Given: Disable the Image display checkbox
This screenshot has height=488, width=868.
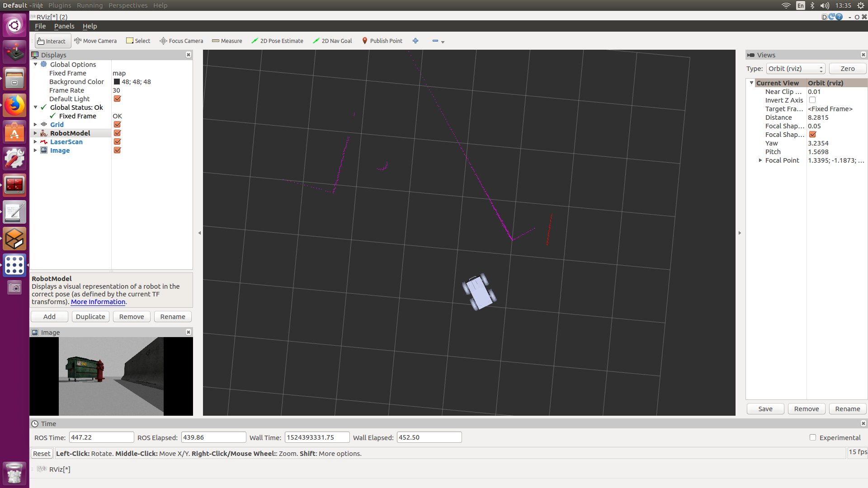Looking at the screenshot, I should [x=118, y=150].
